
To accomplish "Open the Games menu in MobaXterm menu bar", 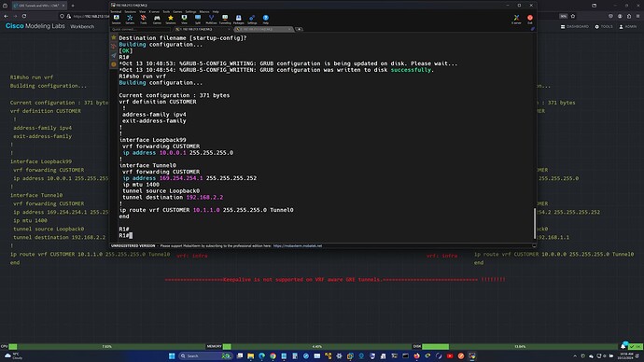I will click(177, 11).
